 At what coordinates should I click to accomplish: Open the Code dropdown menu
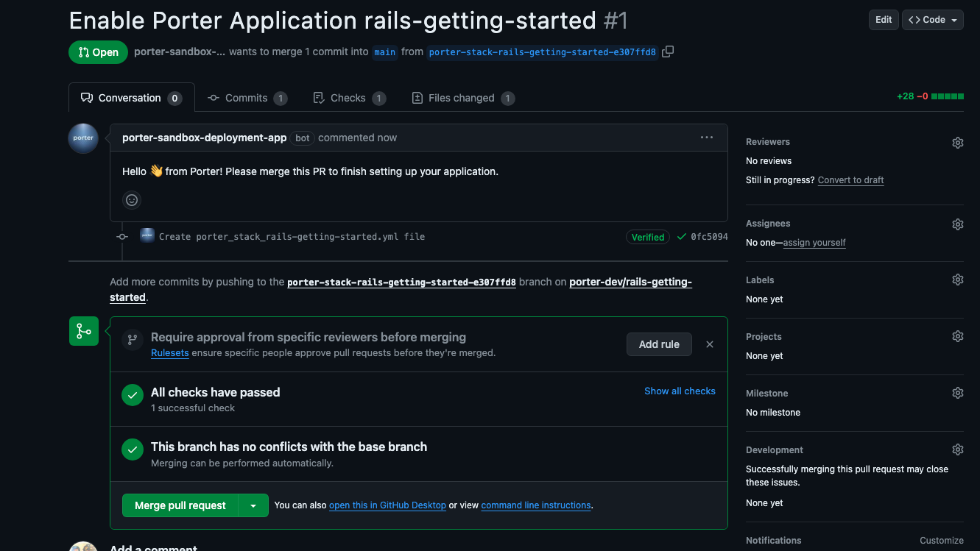tap(933, 20)
